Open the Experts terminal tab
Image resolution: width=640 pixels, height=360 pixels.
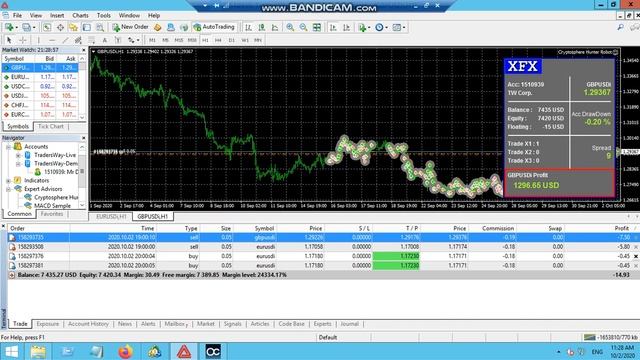pyautogui.click(x=322, y=324)
